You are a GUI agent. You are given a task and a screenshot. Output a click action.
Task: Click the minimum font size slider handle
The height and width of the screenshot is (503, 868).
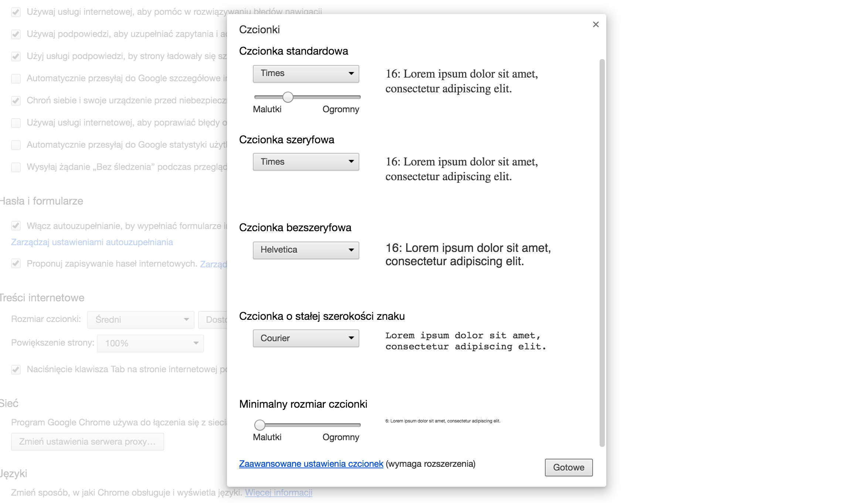tap(260, 425)
